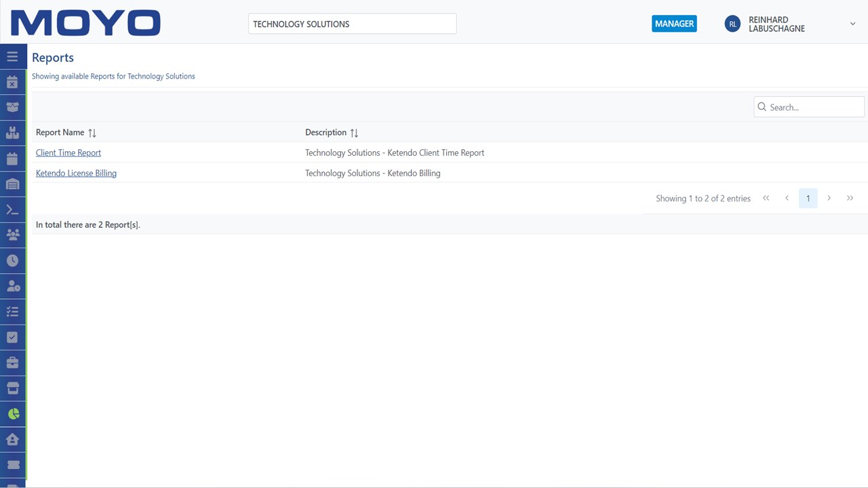Click the warehouse building sidebar icon

12,184
